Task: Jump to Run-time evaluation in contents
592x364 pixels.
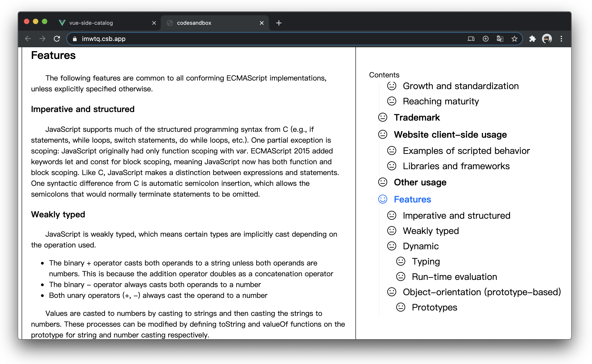Action: [454, 277]
